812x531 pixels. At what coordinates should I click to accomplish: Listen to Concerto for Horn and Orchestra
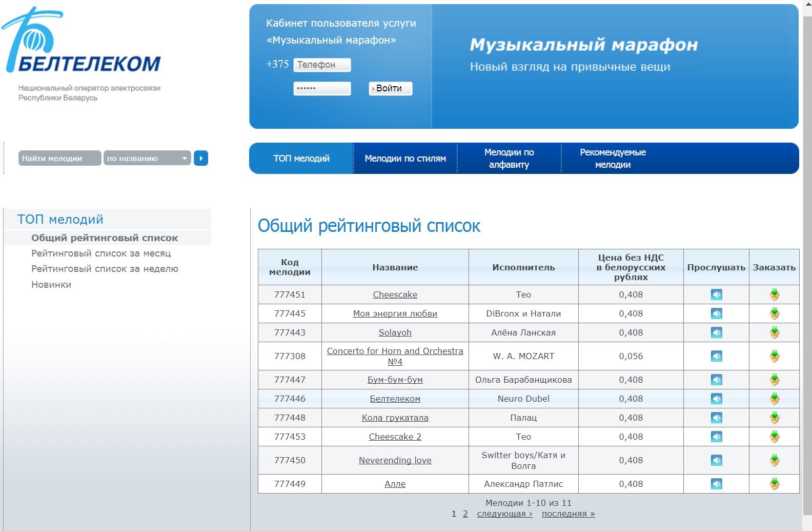[x=716, y=356]
